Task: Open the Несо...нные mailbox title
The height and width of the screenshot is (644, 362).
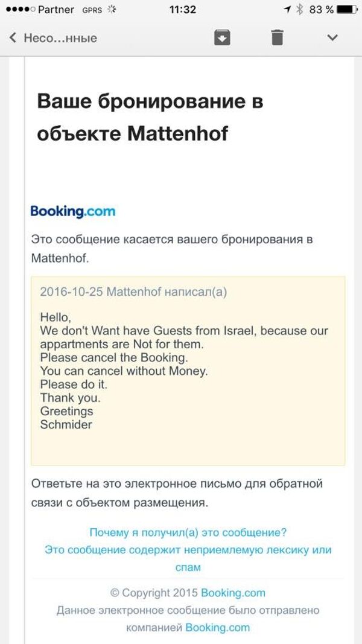Action: coord(60,37)
